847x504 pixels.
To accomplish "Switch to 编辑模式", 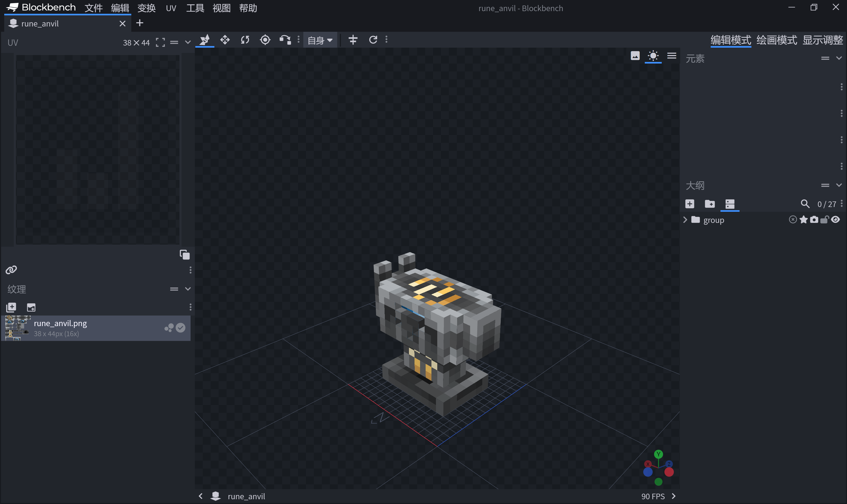I will [731, 40].
